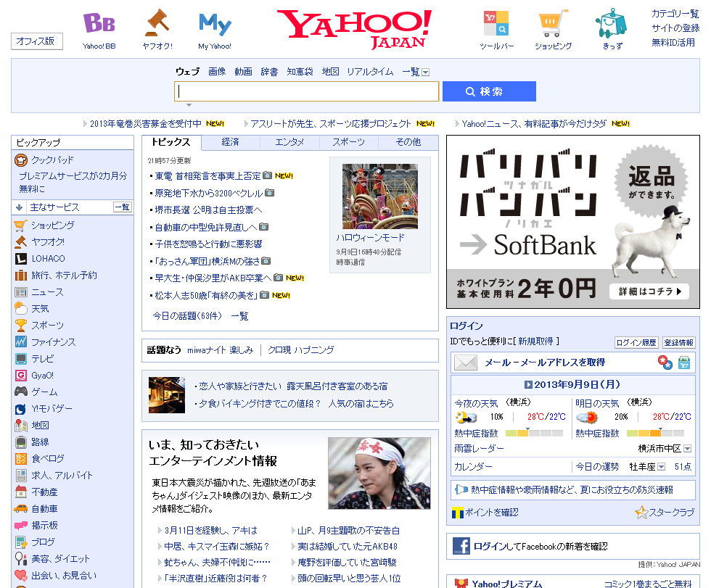Open the Shopping cart icon in header
The image size is (711, 588).
coord(553,23)
